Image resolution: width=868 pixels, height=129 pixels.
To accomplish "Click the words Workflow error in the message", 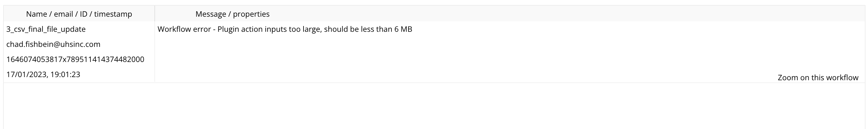I will point(184,29).
